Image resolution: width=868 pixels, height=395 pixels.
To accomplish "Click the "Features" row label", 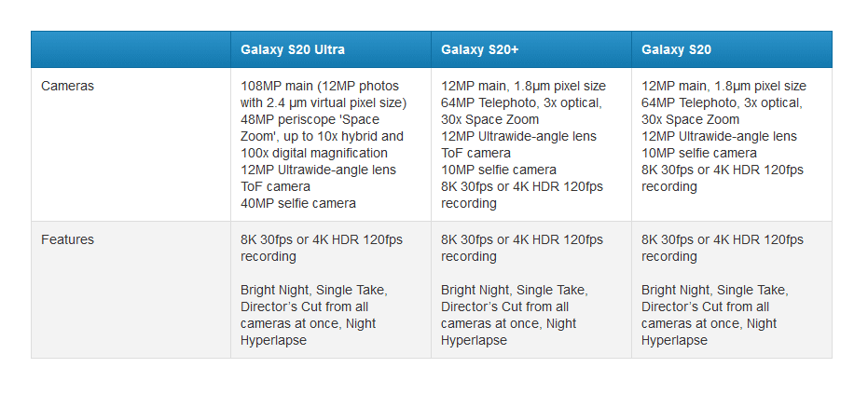I will [67, 239].
